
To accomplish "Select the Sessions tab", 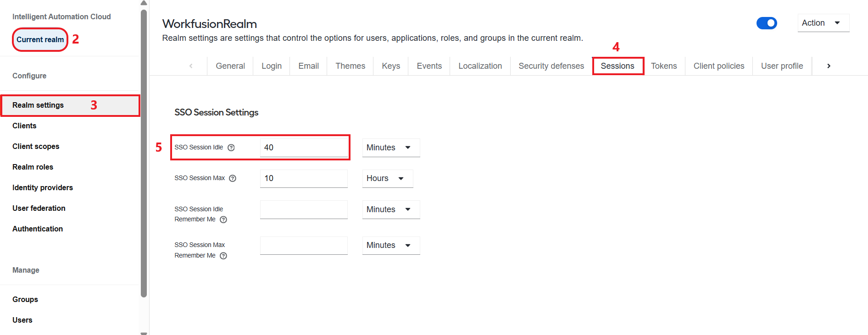I will 618,66.
